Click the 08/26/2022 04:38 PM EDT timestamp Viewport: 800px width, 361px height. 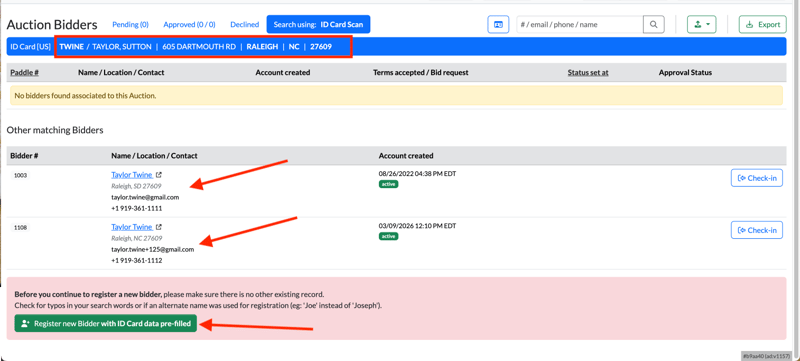click(417, 173)
